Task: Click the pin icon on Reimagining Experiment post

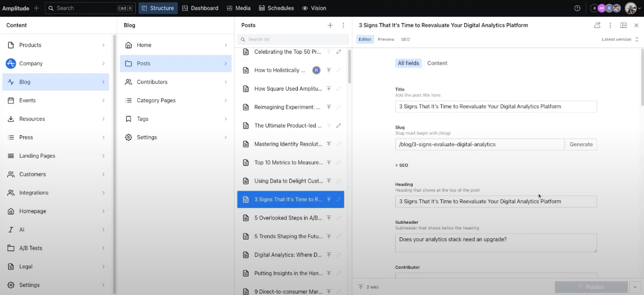Action: tap(329, 107)
